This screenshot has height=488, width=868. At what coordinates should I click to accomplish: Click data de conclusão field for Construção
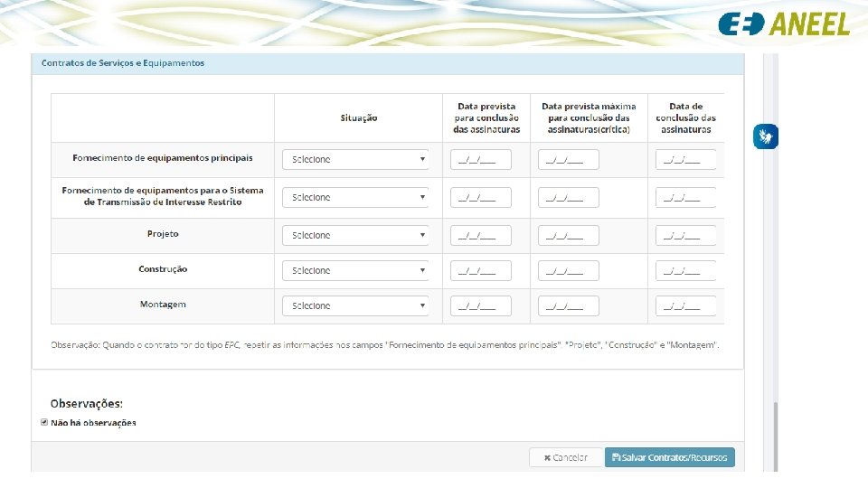click(x=686, y=270)
